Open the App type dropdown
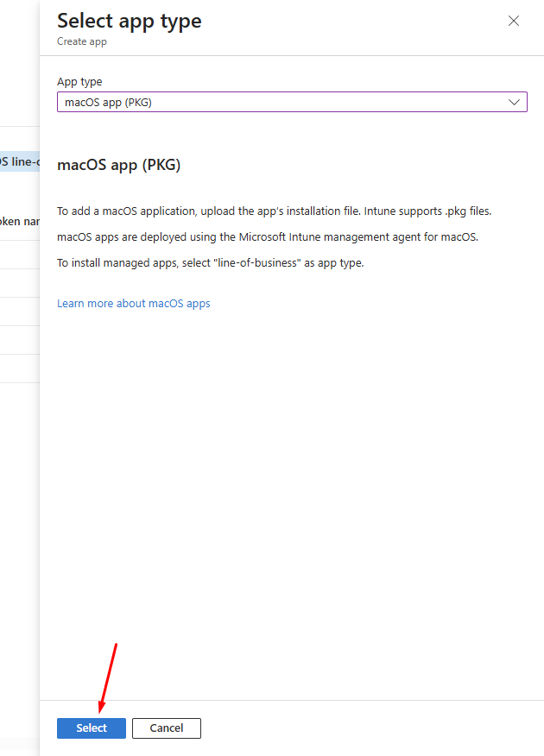544x756 pixels. click(291, 102)
